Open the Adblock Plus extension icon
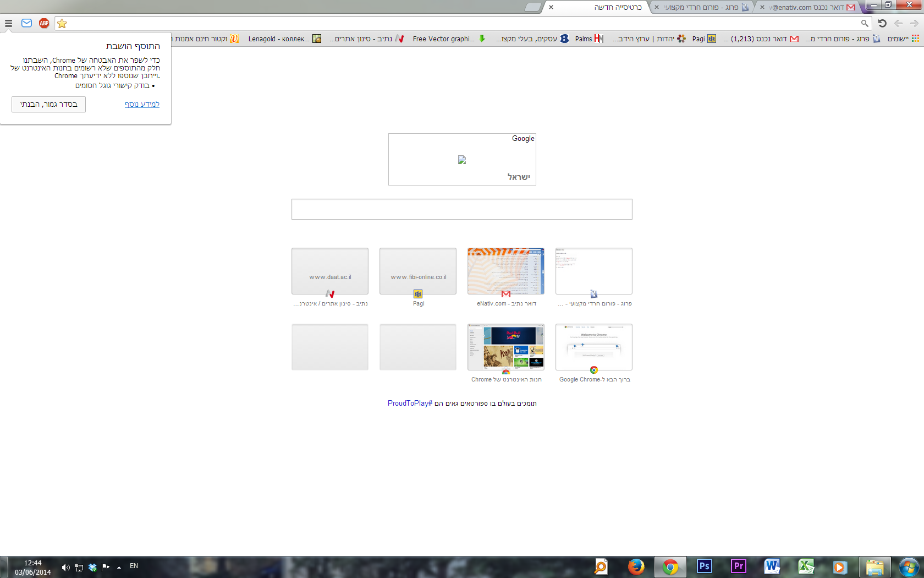 [x=44, y=23]
